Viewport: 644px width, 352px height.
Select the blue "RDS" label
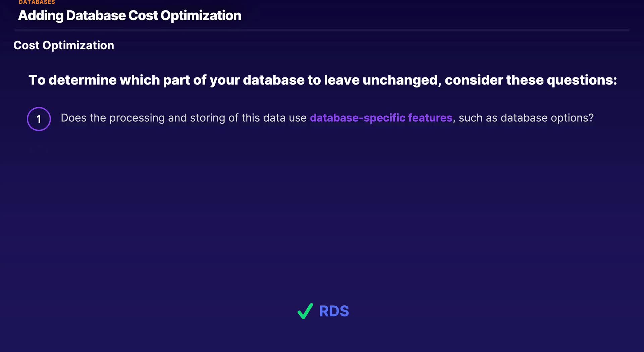[334, 311]
